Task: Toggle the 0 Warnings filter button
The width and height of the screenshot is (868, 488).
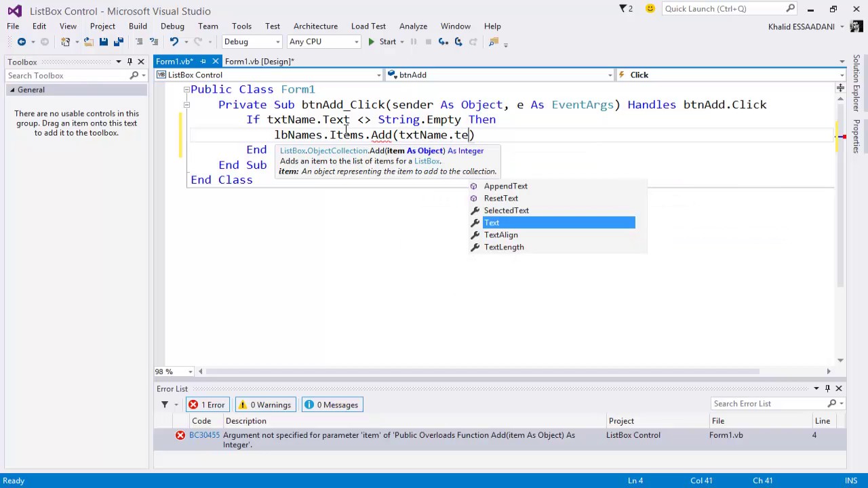Action: point(264,405)
